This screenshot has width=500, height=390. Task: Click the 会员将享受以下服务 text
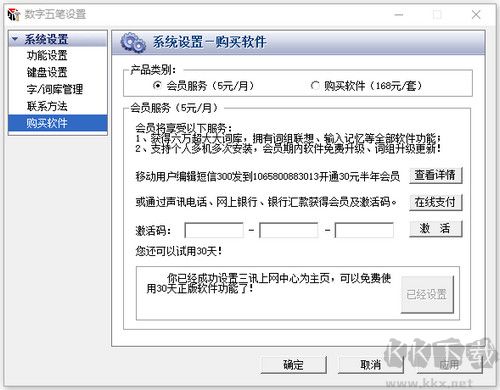pos(184,128)
